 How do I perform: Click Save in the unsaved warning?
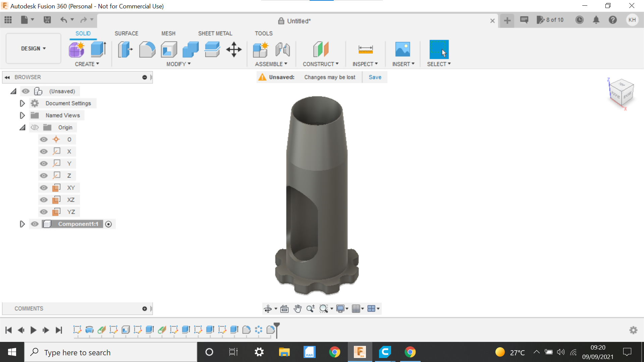tap(375, 77)
